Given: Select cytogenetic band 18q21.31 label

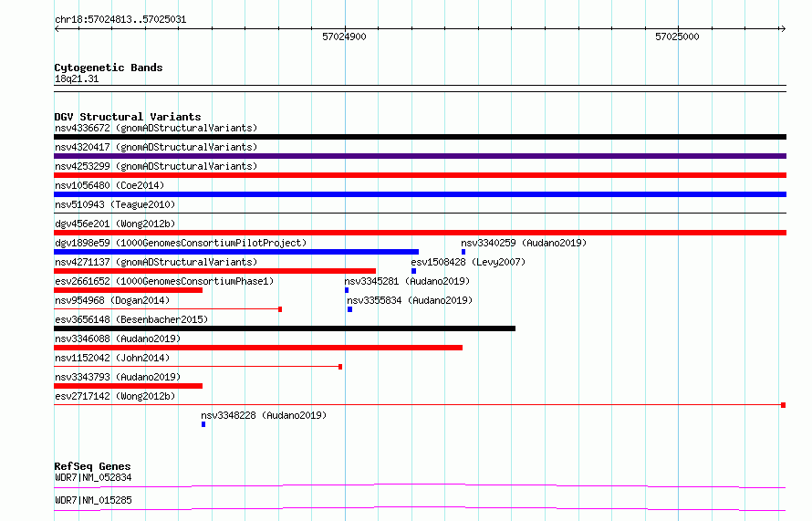Looking at the screenshot, I should [x=77, y=78].
